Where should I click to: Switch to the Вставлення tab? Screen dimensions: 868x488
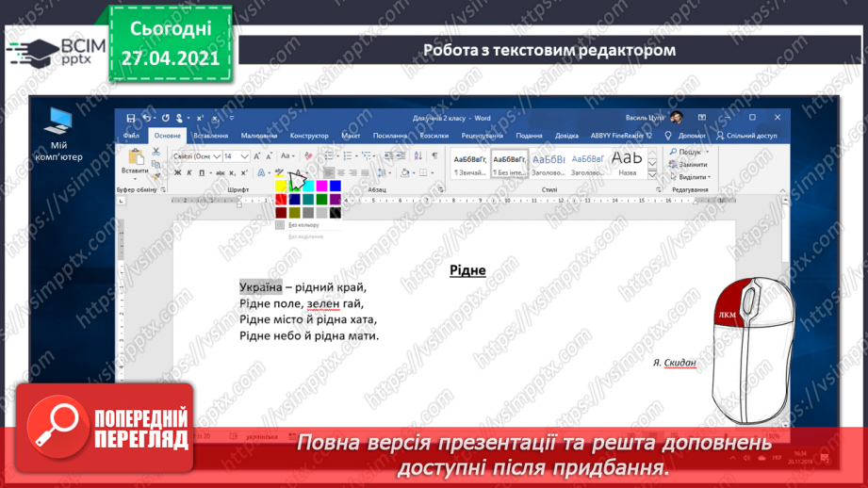[x=211, y=136]
